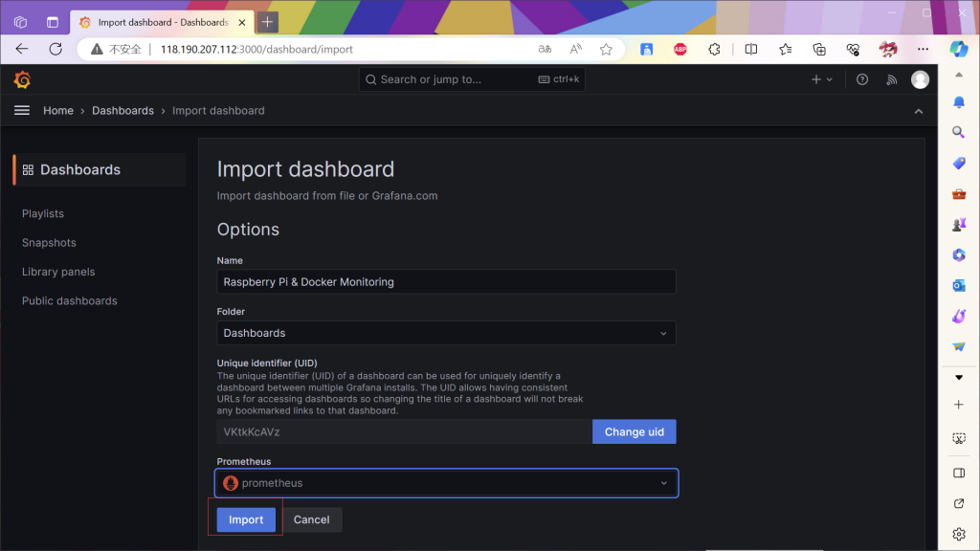Click the 'Options' heading
Image resolution: width=980 pixels, height=551 pixels.
click(248, 230)
